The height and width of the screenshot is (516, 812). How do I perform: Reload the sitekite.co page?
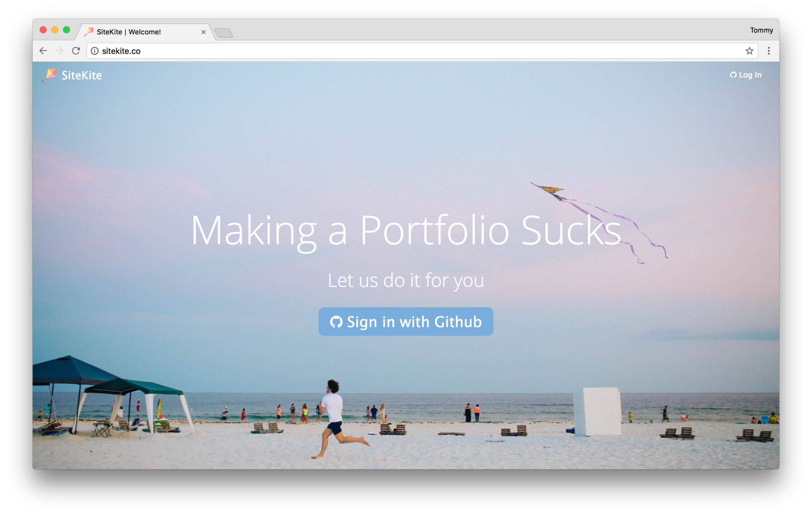pyautogui.click(x=76, y=51)
